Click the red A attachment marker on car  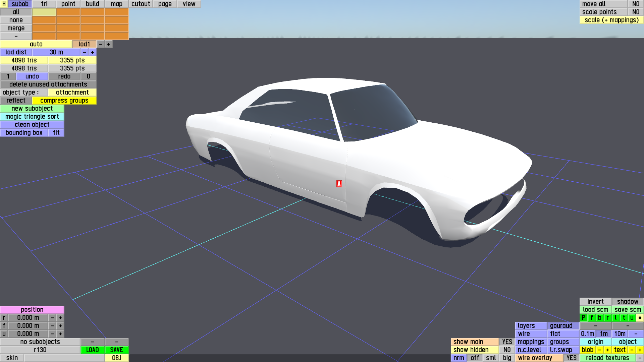(x=339, y=184)
